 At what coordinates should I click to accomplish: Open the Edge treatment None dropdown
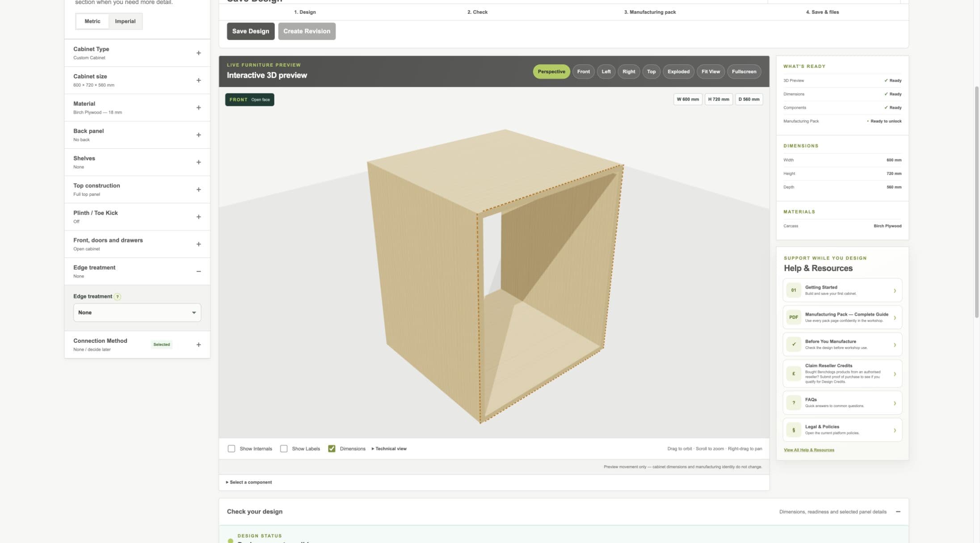137,312
